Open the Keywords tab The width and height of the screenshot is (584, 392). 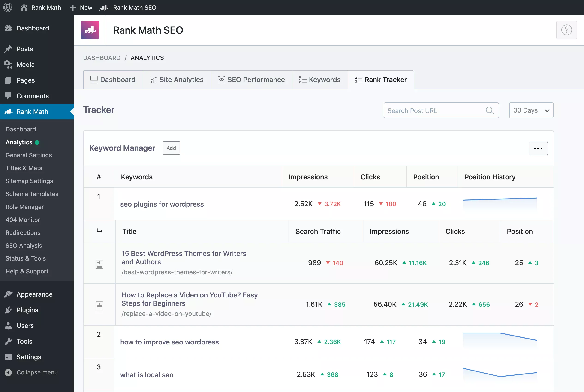(320, 80)
